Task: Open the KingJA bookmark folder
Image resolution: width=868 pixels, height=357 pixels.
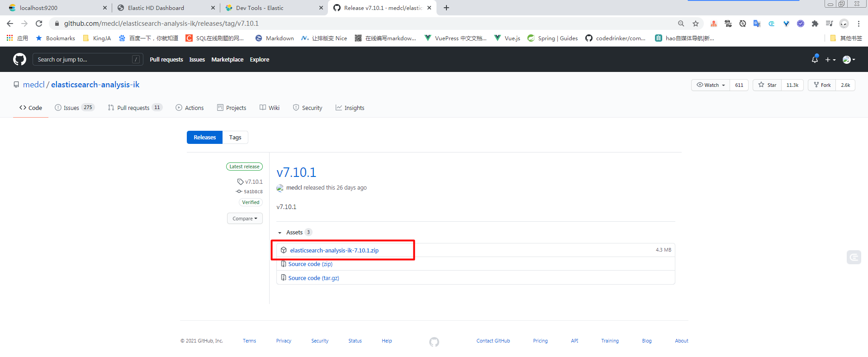Action: click(97, 38)
